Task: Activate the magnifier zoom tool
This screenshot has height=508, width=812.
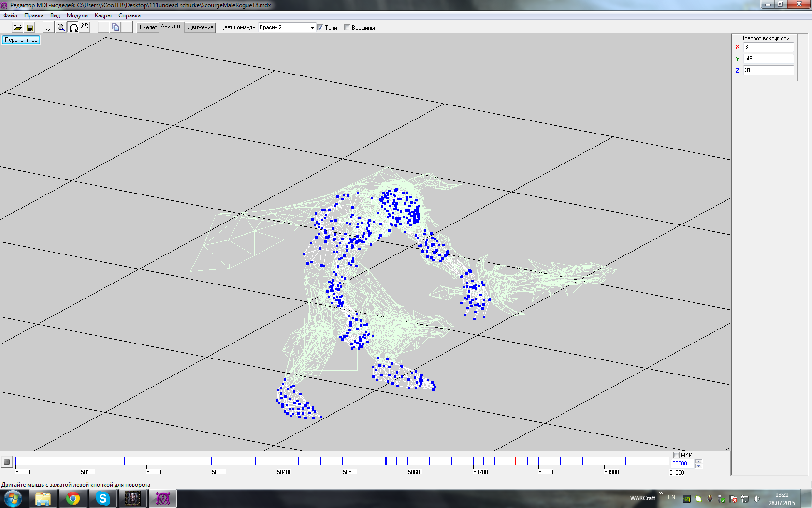Action: click(x=61, y=28)
